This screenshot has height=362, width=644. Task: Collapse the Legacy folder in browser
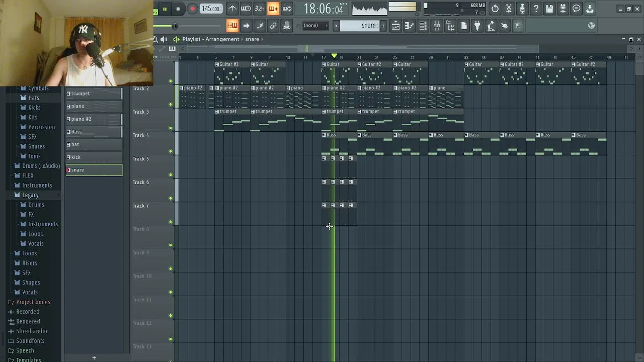tap(30, 195)
